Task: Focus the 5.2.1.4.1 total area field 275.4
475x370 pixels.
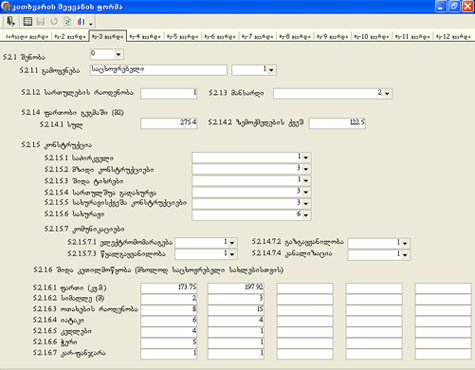Action: pos(169,123)
